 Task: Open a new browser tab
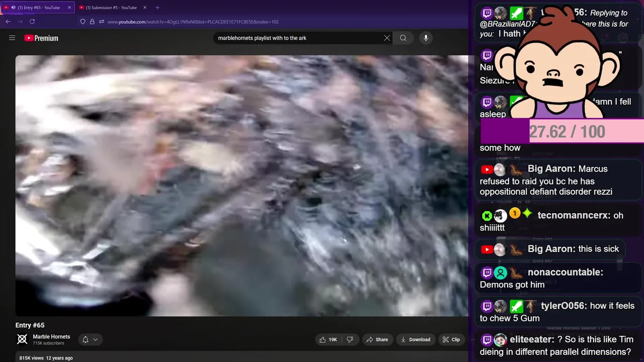[x=157, y=8]
